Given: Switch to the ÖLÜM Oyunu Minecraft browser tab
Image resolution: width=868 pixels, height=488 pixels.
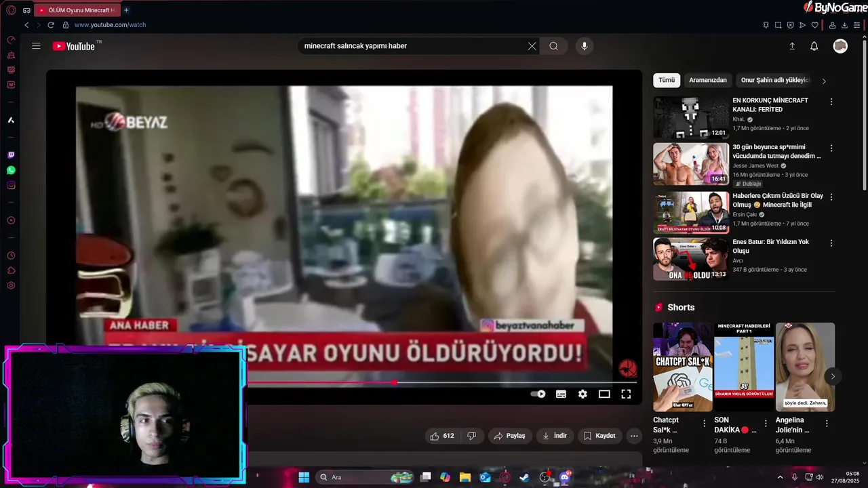Looking at the screenshot, I should click(77, 10).
